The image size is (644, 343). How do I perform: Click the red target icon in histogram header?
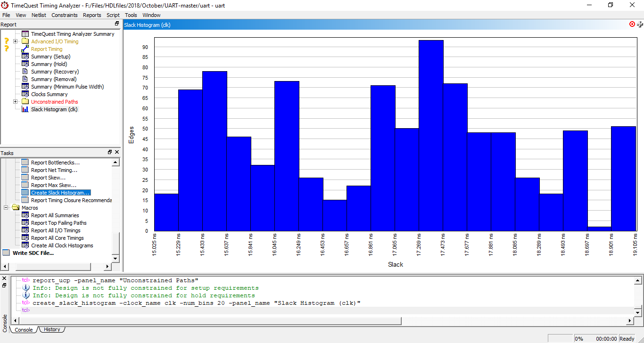coord(632,24)
